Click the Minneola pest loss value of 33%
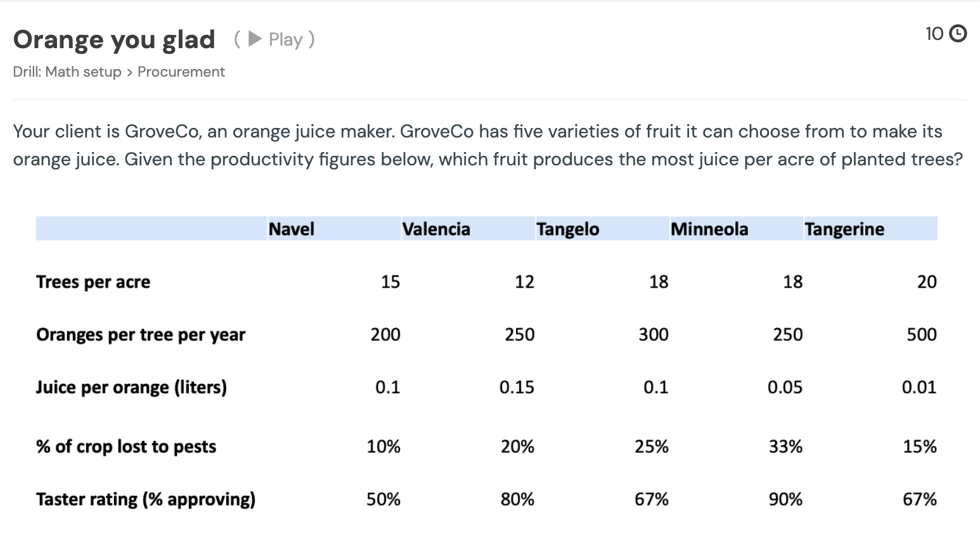The width and height of the screenshot is (980, 560). [x=785, y=447]
